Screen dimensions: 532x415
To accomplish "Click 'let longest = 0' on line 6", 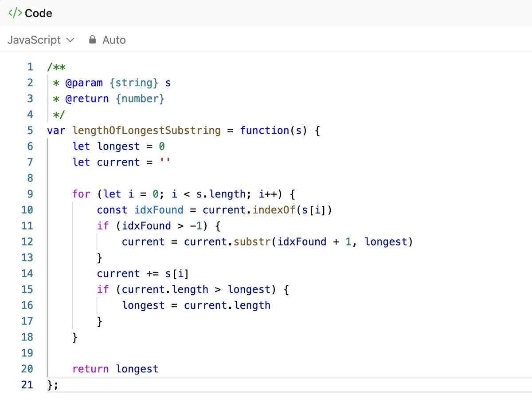I will tap(119, 146).
